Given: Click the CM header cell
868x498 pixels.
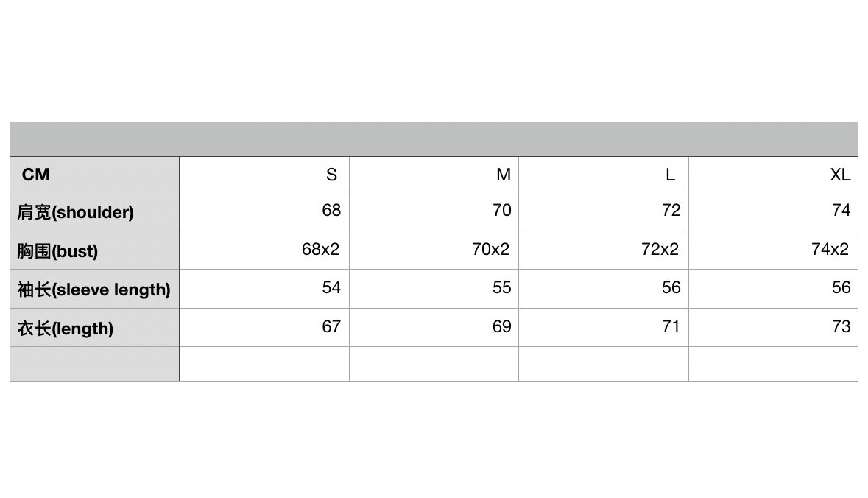Looking at the screenshot, I should [36, 175].
